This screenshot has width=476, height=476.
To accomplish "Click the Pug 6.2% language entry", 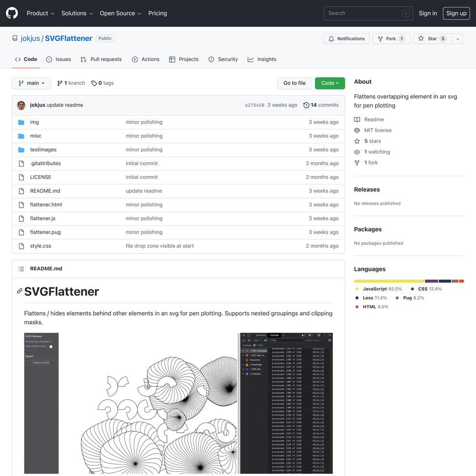I will point(409,298).
